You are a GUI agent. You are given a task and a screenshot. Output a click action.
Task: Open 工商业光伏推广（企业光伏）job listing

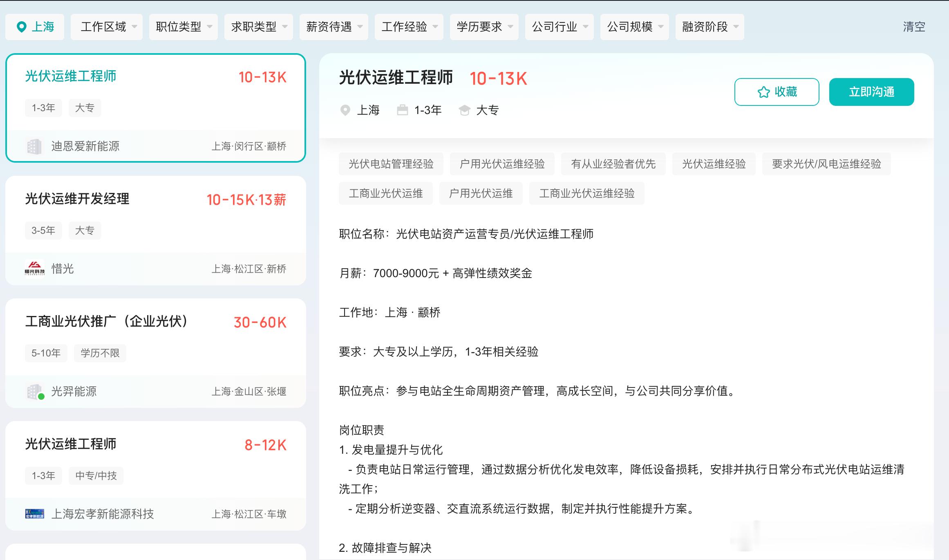coord(156,353)
